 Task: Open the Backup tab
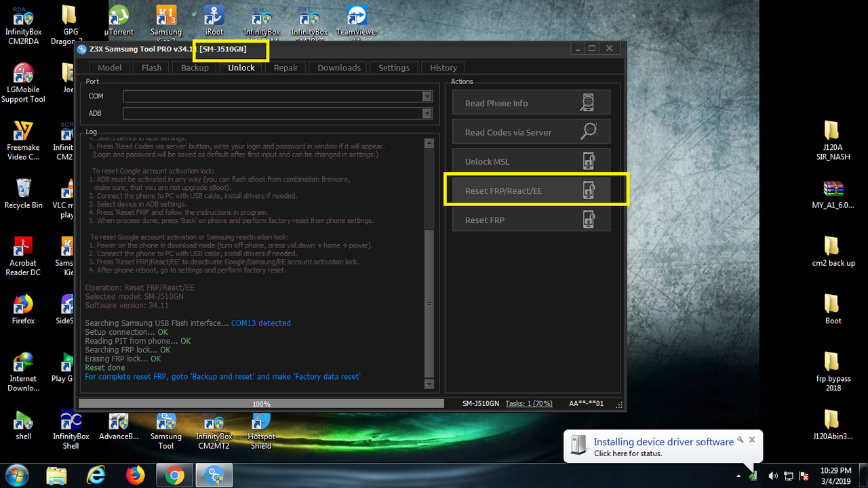195,68
